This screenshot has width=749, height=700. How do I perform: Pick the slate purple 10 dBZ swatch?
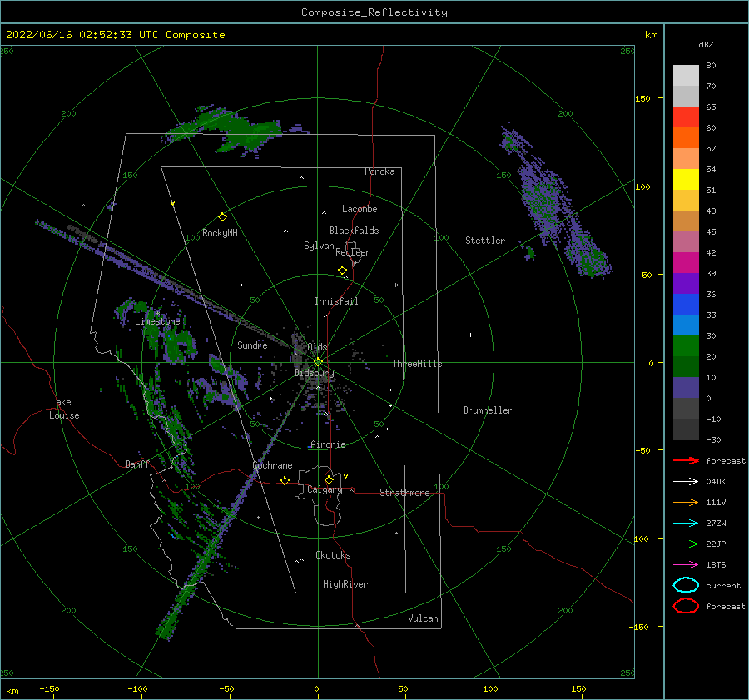pyautogui.click(x=686, y=388)
